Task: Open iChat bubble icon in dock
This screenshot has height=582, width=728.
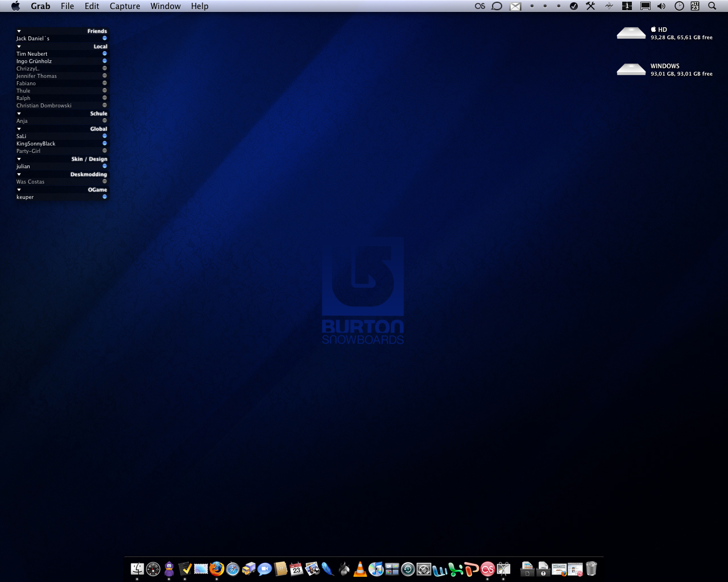Action: [x=264, y=569]
